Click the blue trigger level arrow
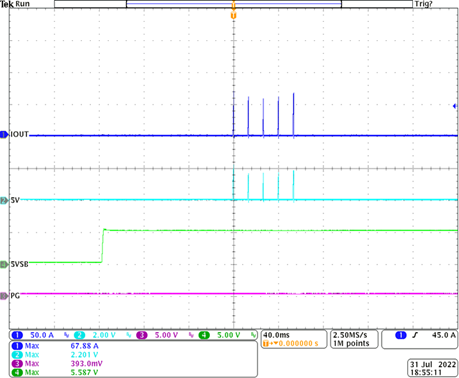Screen dimensions: 459x378 click(454, 106)
